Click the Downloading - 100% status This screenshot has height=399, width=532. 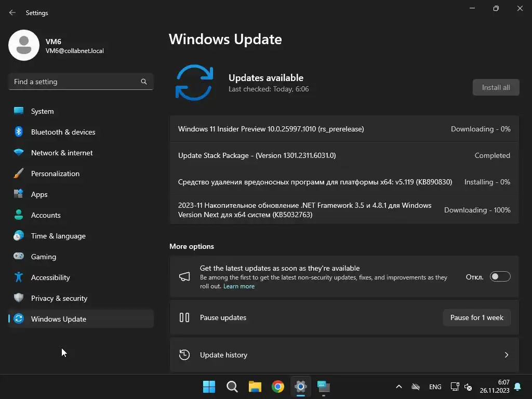[477, 210]
